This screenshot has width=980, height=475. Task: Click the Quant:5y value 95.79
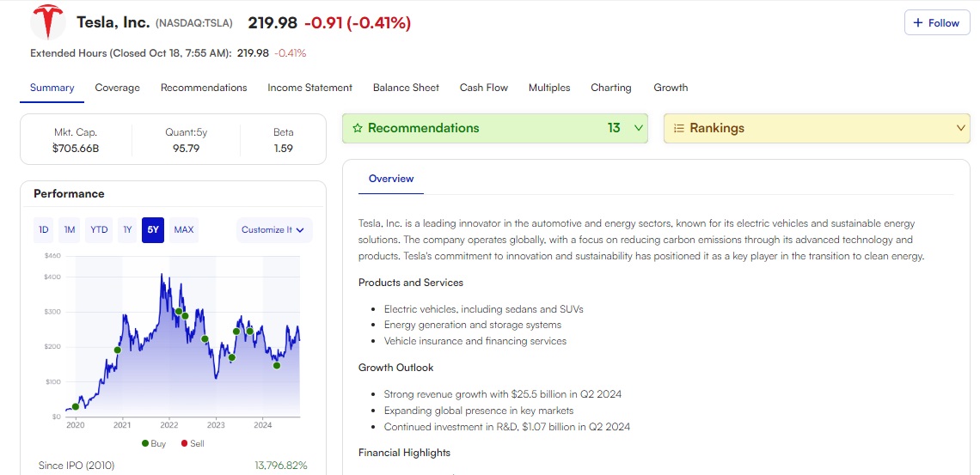click(x=186, y=149)
